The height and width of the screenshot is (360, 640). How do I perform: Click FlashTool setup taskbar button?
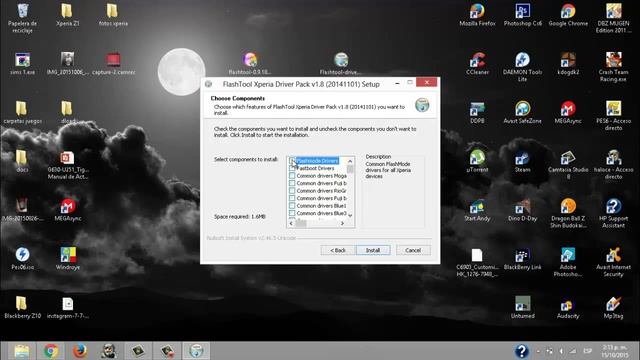pyautogui.click(x=196, y=351)
